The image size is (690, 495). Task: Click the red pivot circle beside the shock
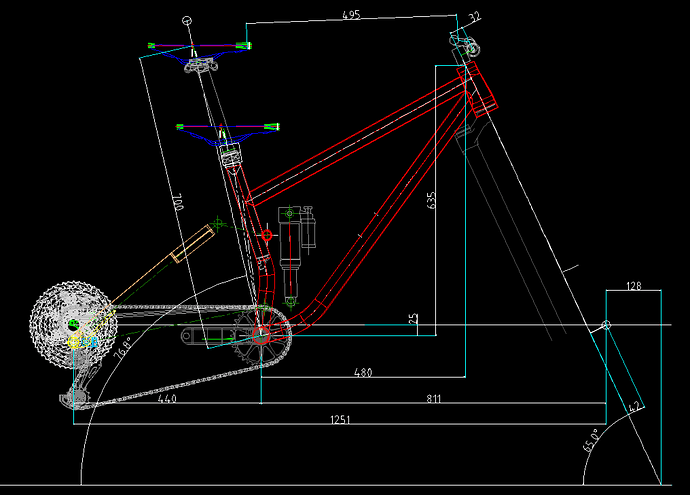[267, 235]
